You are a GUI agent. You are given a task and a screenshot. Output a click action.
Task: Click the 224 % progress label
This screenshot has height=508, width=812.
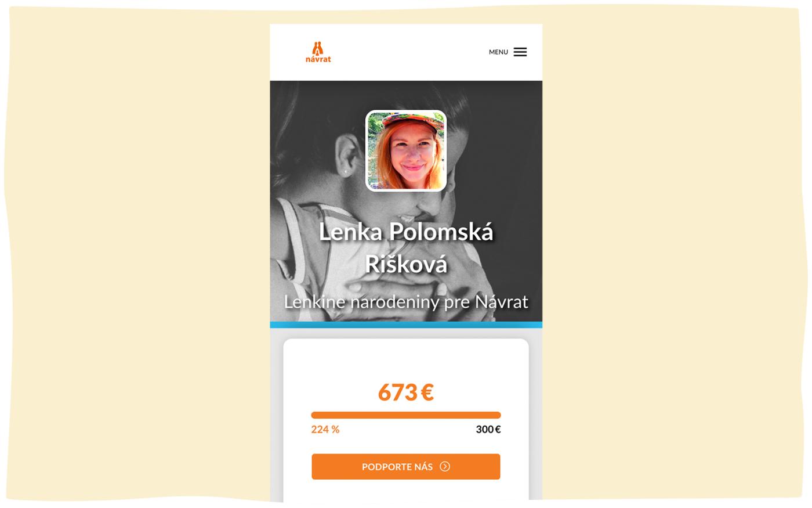click(x=325, y=430)
